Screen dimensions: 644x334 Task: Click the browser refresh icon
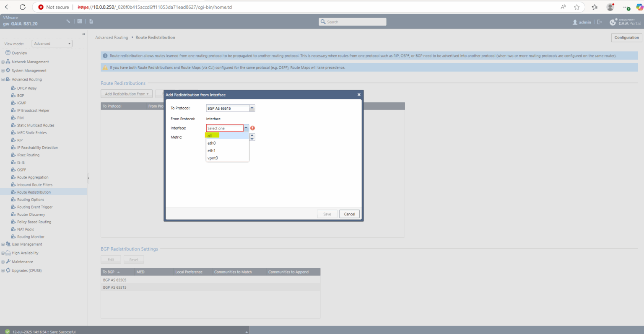coord(23,7)
